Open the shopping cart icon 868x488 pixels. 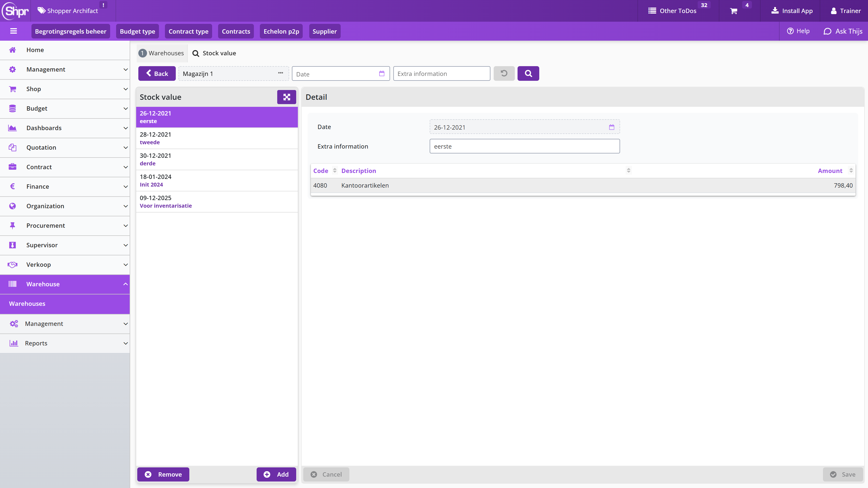coord(733,11)
